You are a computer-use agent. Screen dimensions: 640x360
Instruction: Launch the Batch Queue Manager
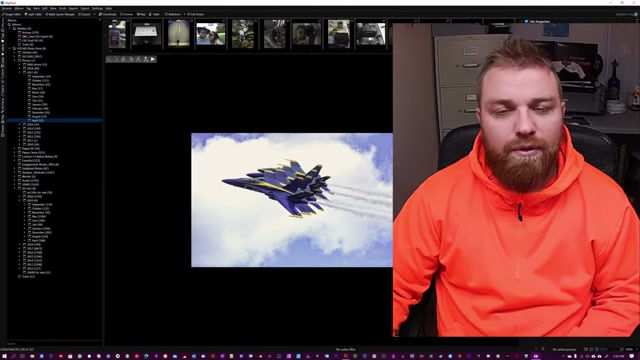(60, 14)
